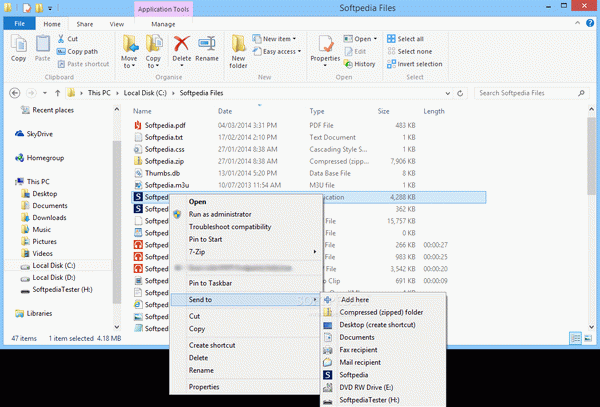This screenshot has width=600, height=407.
Task: Expand the Open button dropdown arrow
Action: tap(375, 39)
